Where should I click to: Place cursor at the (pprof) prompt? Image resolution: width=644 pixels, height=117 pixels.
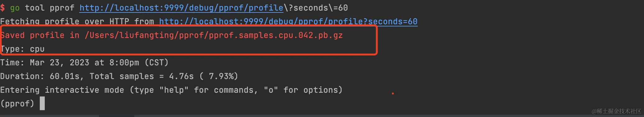tap(17, 103)
